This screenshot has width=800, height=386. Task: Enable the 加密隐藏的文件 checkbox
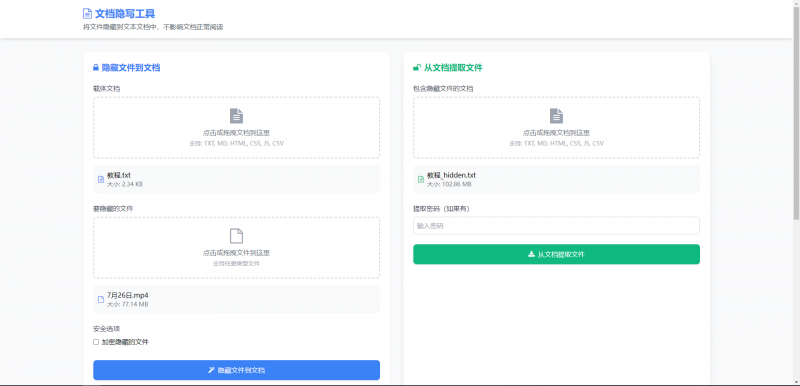click(x=96, y=342)
